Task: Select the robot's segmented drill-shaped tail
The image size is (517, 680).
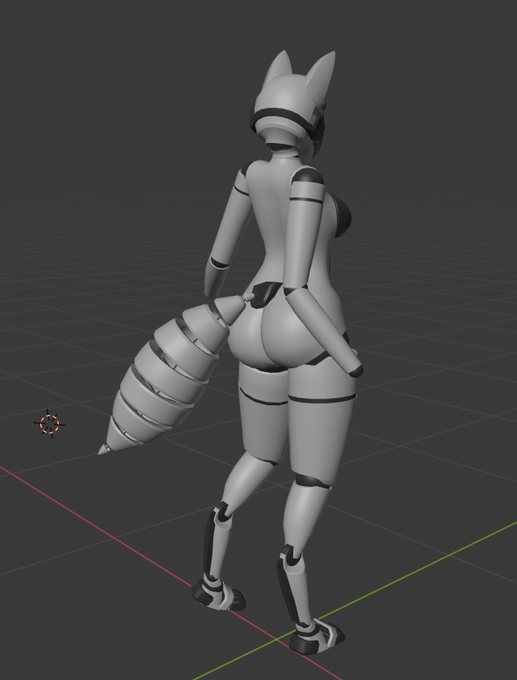Action: point(173,373)
